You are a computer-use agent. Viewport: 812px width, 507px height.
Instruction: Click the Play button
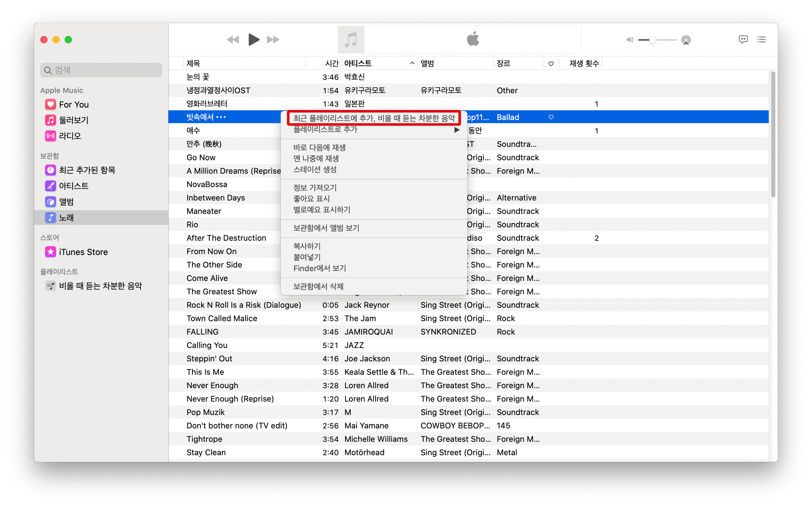pyautogui.click(x=254, y=40)
